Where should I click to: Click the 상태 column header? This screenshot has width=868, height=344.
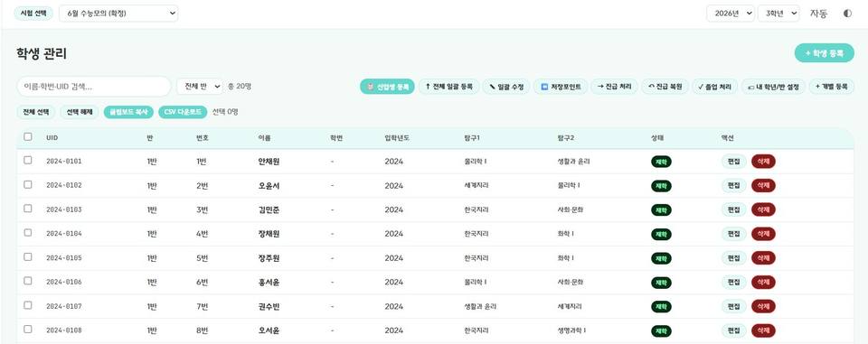[657, 138]
